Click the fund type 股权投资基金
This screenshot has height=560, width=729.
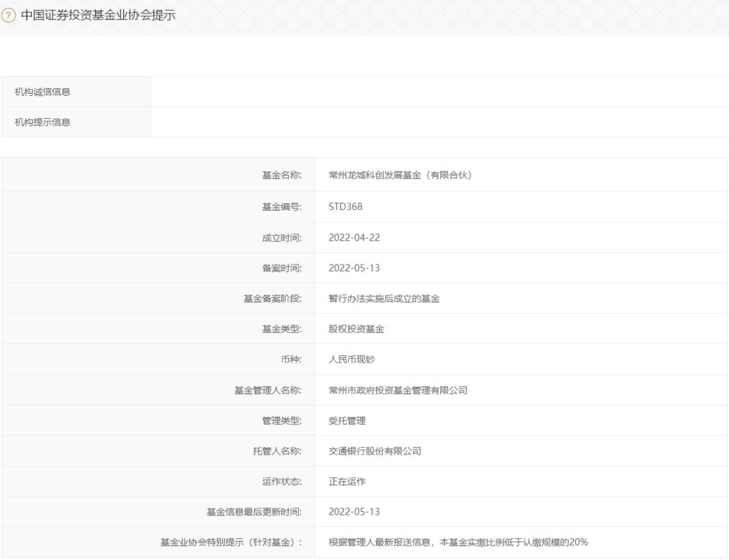pyautogui.click(x=356, y=329)
